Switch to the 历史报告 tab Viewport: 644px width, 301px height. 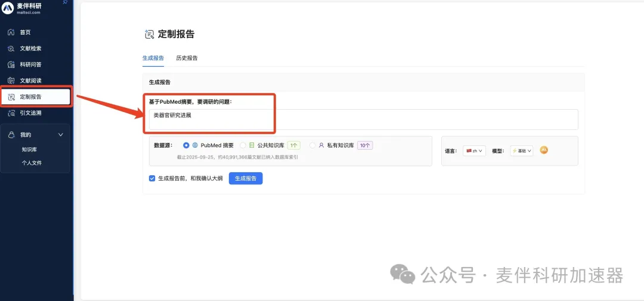[187, 58]
